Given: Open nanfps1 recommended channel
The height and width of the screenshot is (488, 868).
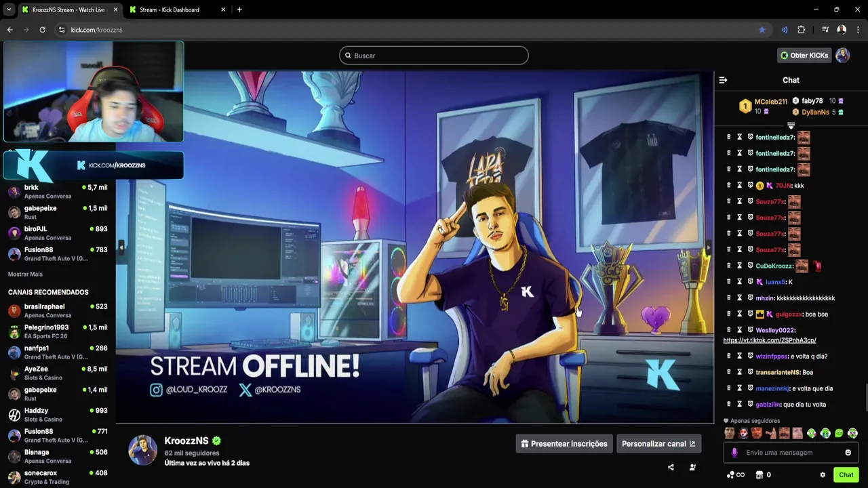Looking at the screenshot, I should [58, 352].
